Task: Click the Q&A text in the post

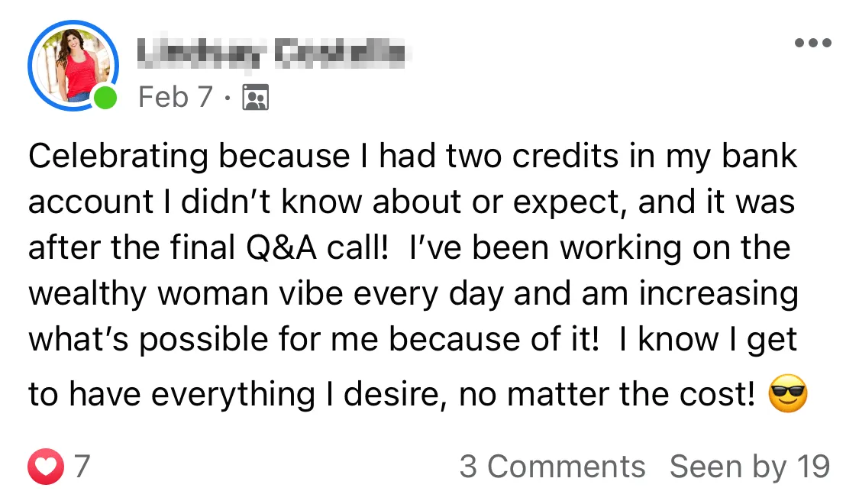Action: point(281,248)
